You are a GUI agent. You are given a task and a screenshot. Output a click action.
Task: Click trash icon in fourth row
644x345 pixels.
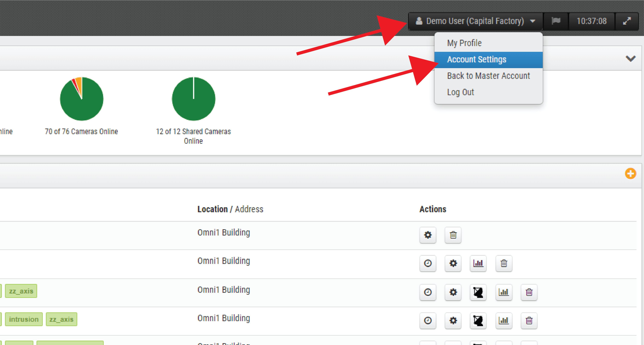click(x=529, y=321)
